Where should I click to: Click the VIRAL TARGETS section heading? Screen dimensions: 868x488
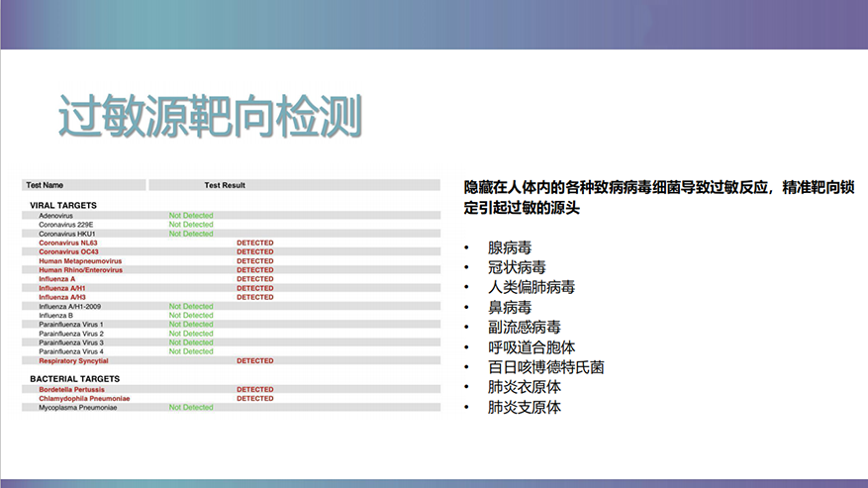(x=63, y=205)
